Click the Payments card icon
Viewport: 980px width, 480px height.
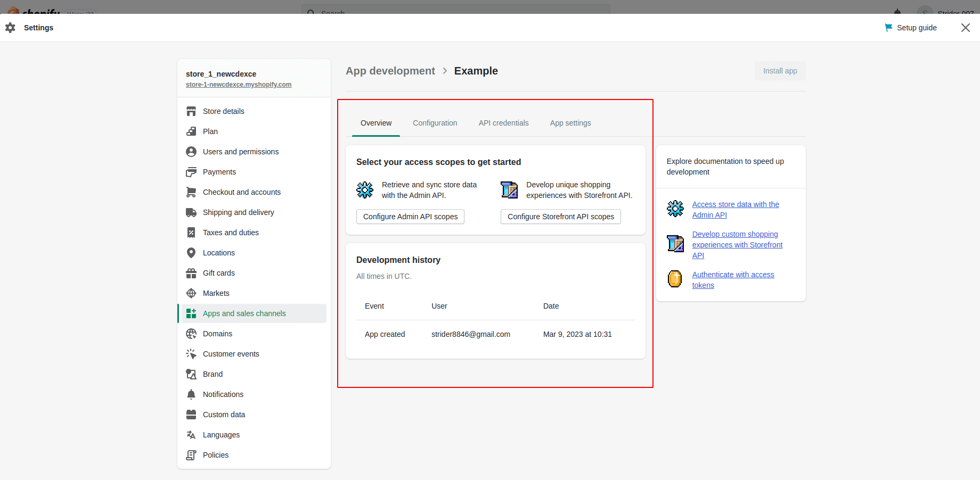point(191,172)
